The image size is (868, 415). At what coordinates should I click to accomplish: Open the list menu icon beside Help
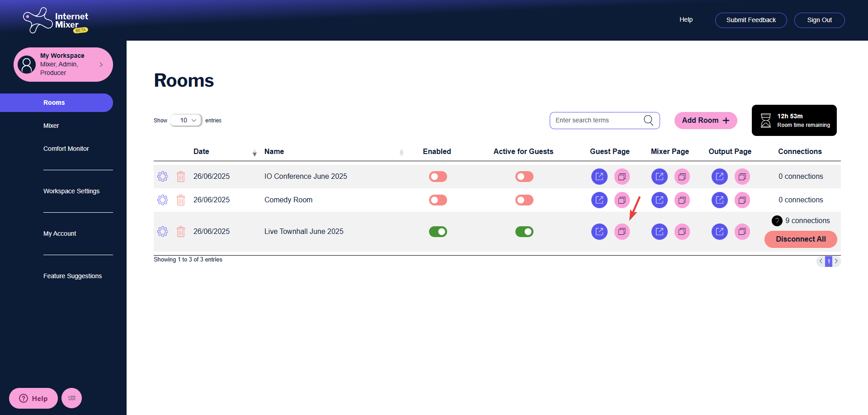pyautogui.click(x=71, y=398)
